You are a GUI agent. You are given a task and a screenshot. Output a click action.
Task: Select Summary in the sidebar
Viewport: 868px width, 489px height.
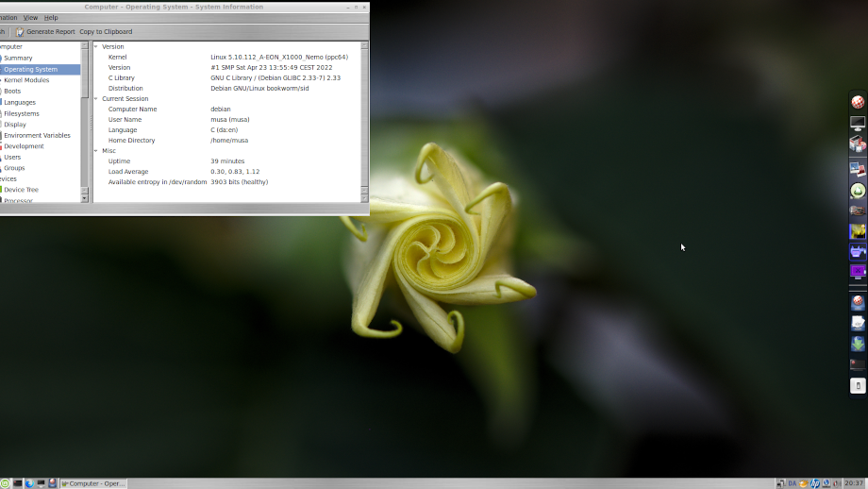click(18, 58)
